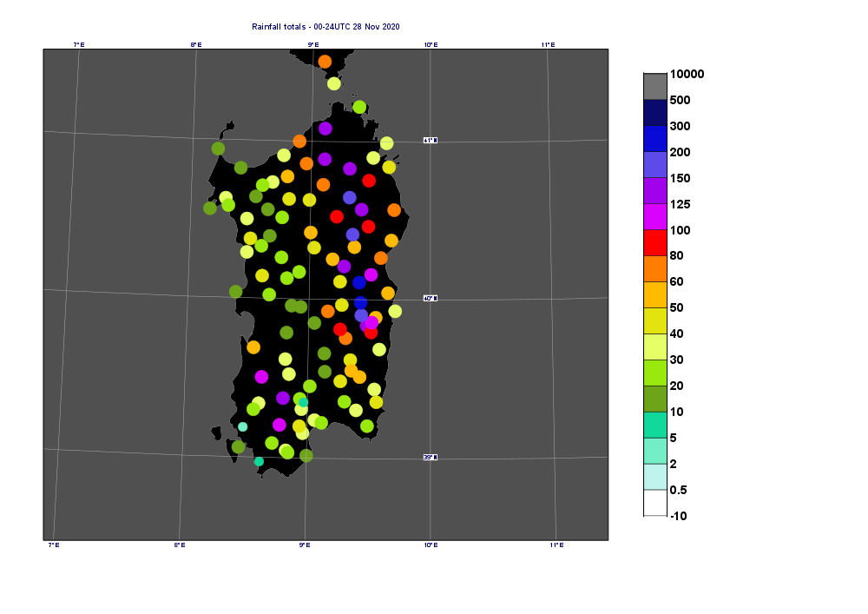
Task: Click the northernmost orange station dot
Action: click(325, 62)
